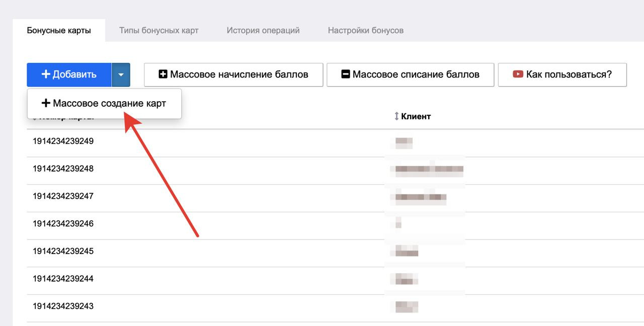Screen dimensions: 644x326
Task: Select Массовое создание карт from dropdown menu
Action: pyautogui.click(x=109, y=103)
